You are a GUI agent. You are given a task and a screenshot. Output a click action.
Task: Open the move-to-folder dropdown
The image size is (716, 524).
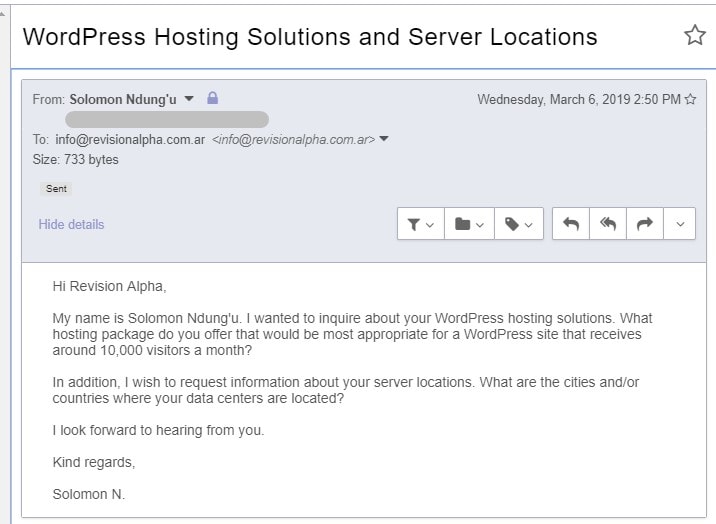tap(469, 224)
